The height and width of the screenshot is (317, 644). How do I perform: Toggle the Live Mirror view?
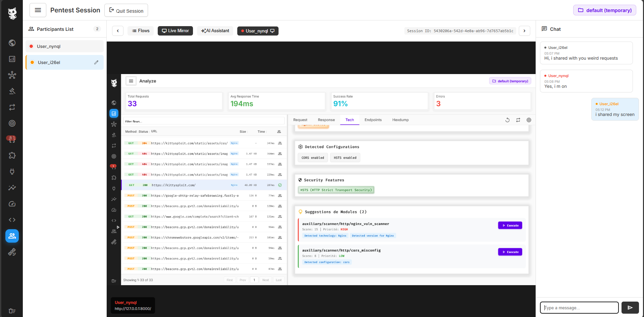pos(175,31)
